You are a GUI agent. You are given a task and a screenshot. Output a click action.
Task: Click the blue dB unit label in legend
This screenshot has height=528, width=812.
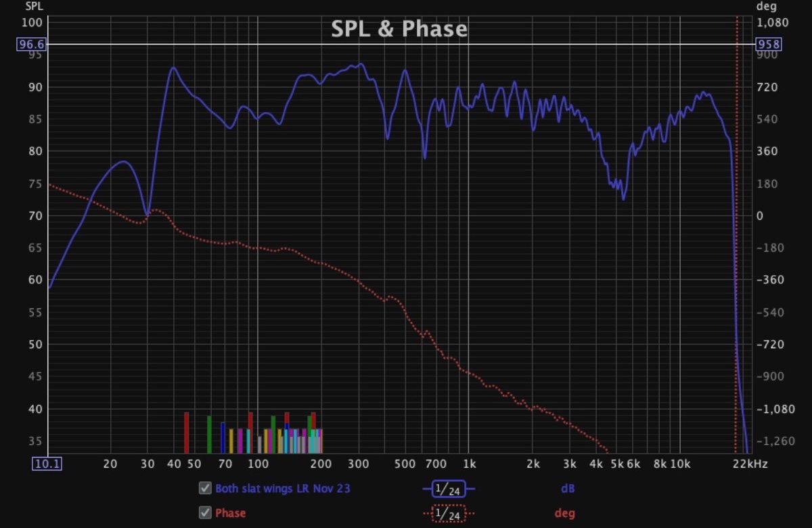pos(564,488)
